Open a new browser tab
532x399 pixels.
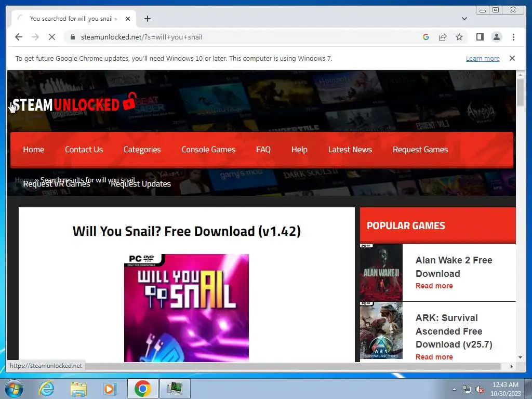tap(147, 19)
